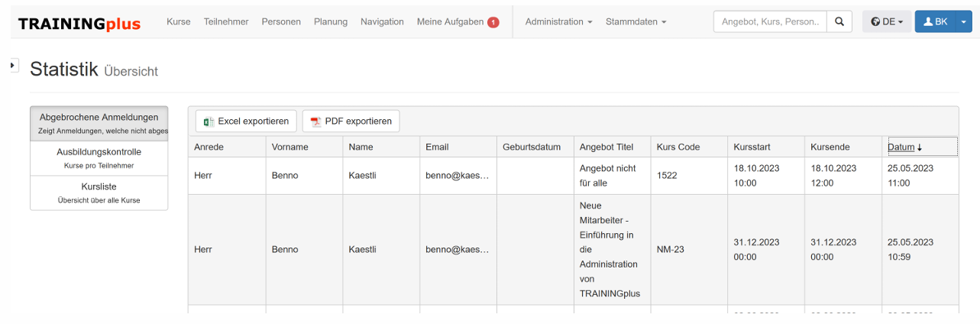The width and height of the screenshot is (980, 324).
Task: Click the globe language icon
Action: point(875,22)
